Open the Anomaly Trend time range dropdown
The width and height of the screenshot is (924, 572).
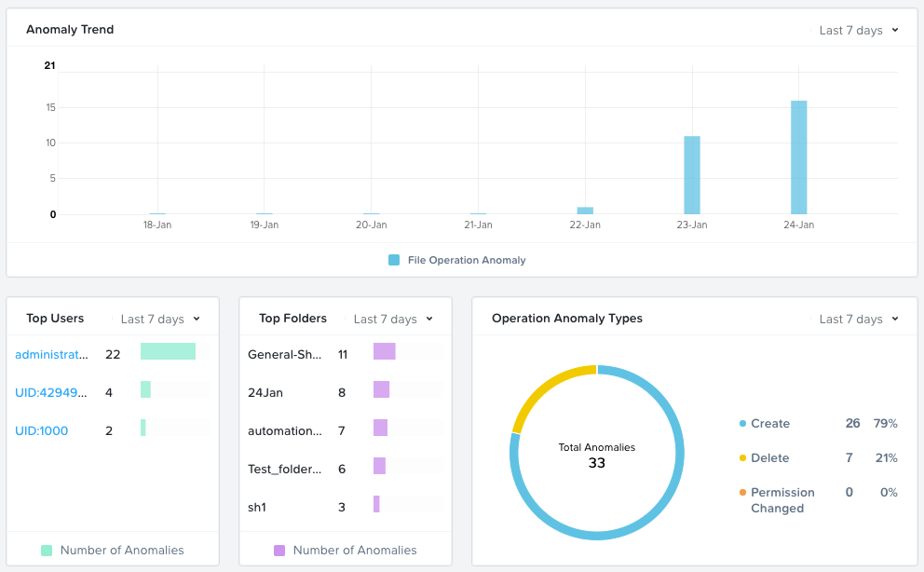click(x=857, y=29)
